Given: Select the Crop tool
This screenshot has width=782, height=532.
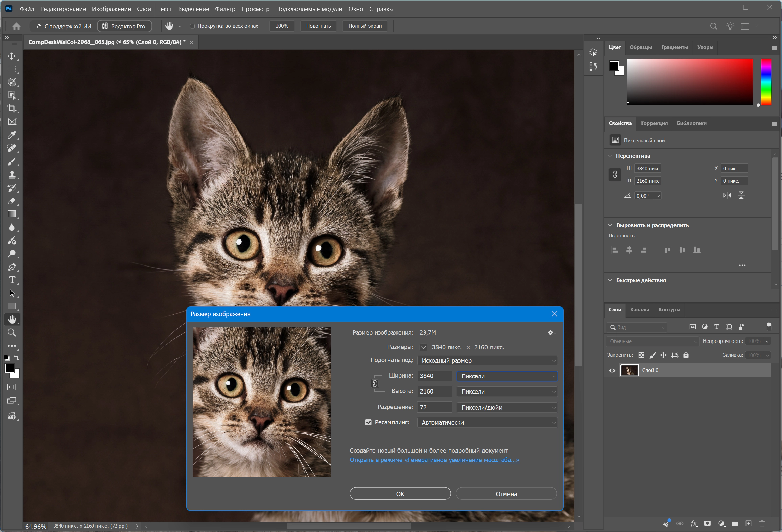Looking at the screenshot, I should tap(12, 108).
